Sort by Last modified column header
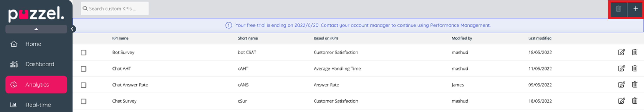Screen dimensions: 644x112 click(x=539, y=38)
